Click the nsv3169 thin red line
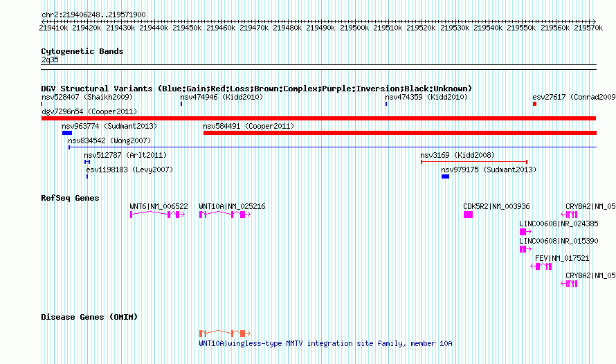This screenshot has width=616, height=364. (x=474, y=162)
